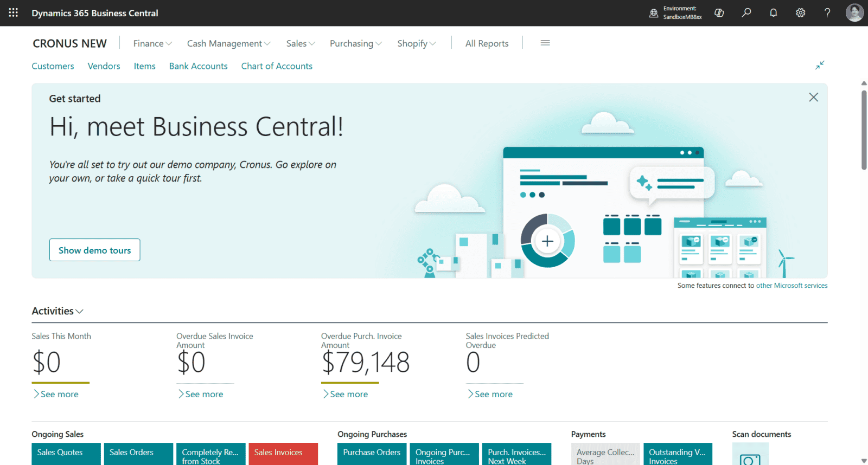Click the vertical scrollbar thumb
868x465 pixels.
coord(864,130)
